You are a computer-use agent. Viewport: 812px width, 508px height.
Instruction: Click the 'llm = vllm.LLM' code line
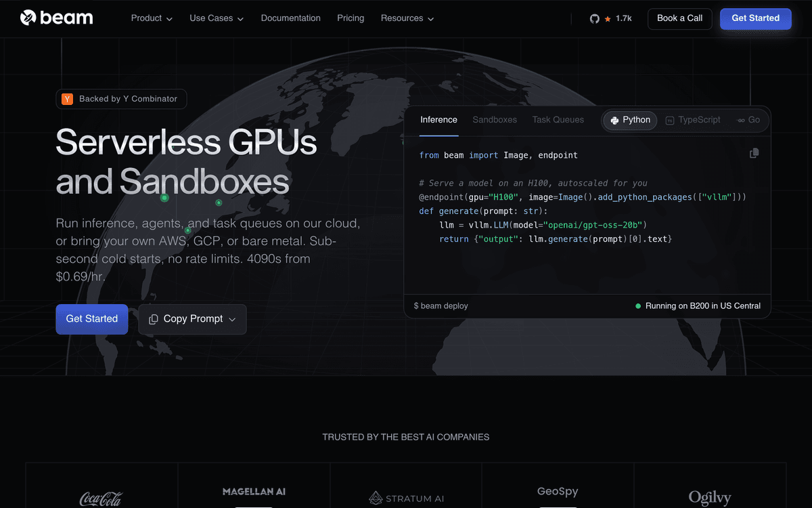pos(544,225)
